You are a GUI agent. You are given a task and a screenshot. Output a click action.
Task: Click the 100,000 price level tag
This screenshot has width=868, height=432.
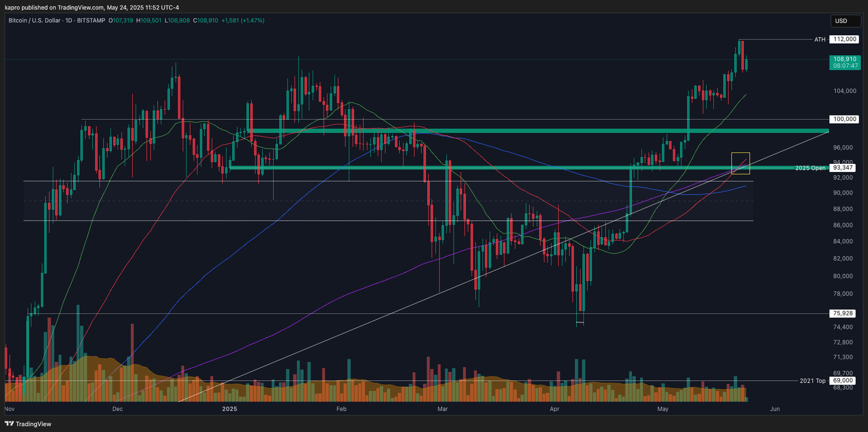[x=844, y=119]
